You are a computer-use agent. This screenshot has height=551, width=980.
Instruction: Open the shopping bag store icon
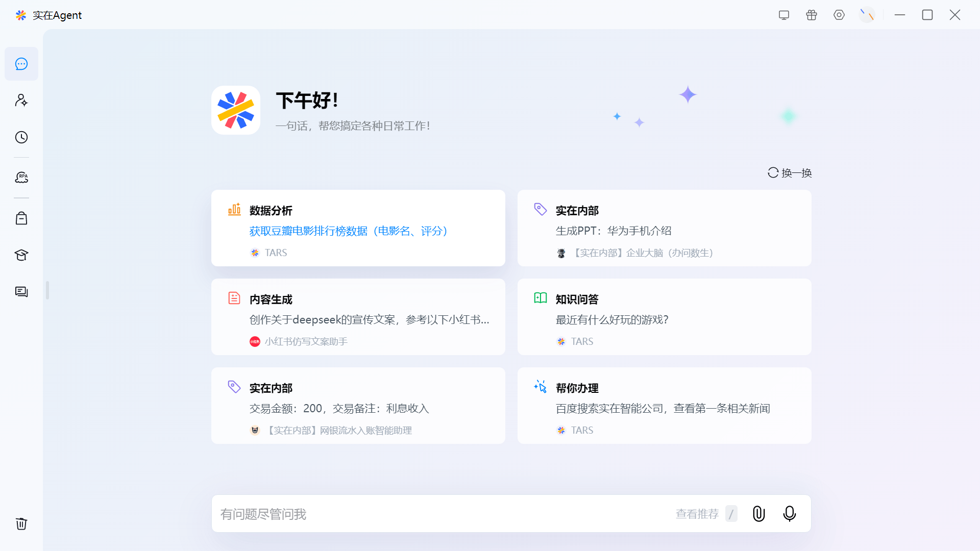[21, 218]
